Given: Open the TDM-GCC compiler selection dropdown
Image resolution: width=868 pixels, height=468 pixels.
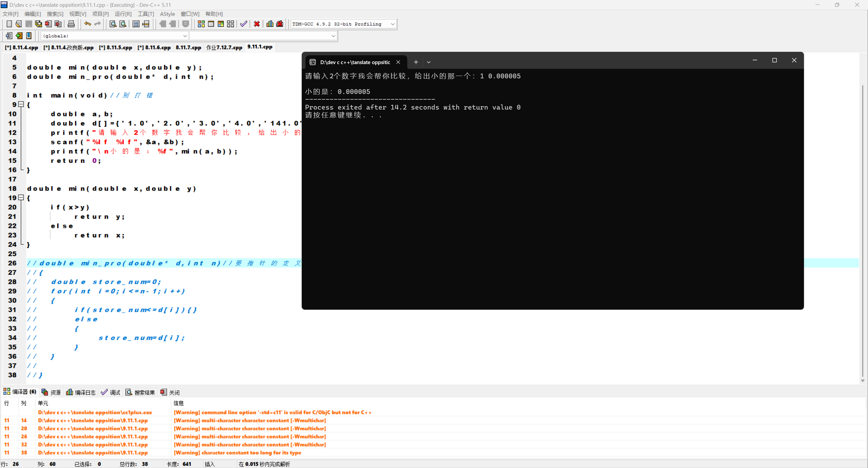Looking at the screenshot, I should (393, 24).
